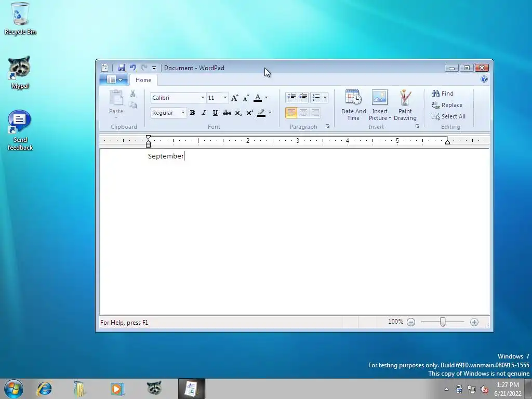Expand the font family dropdown arrow

pyautogui.click(x=203, y=98)
